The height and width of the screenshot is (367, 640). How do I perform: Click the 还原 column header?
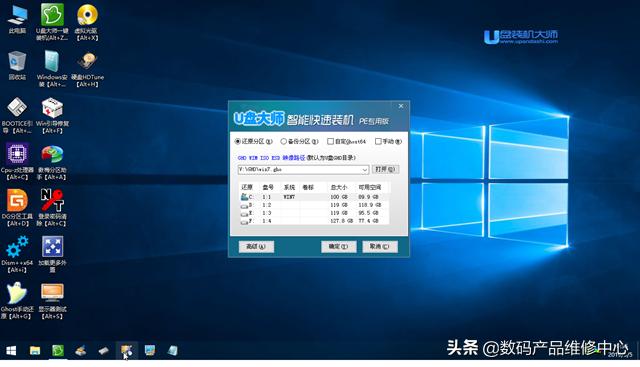pos(247,187)
